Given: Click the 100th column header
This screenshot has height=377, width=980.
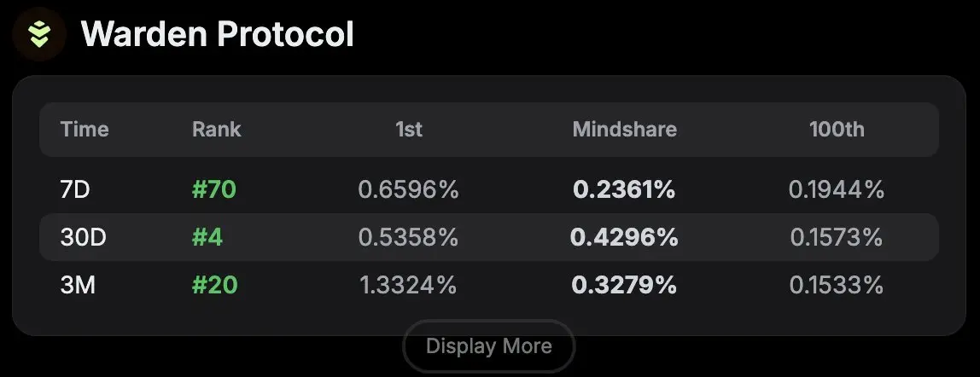Looking at the screenshot, I should click(x=837, y=129).
